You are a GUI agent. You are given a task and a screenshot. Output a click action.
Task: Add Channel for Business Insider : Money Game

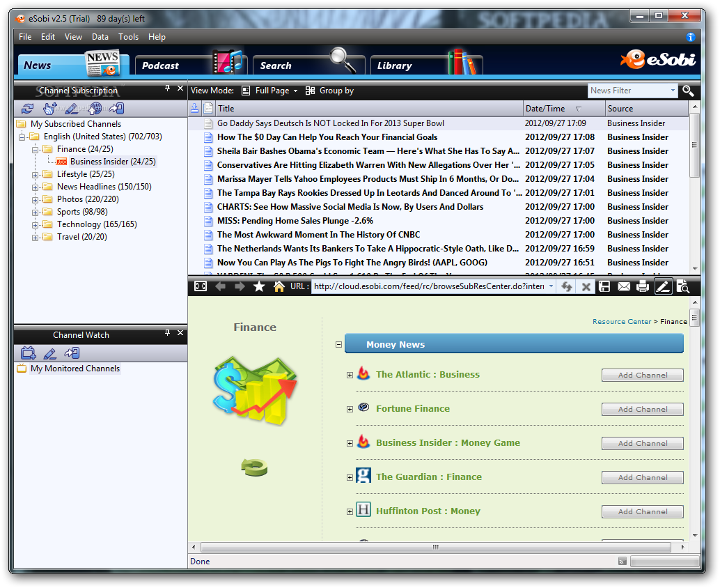tap(643, 443)
